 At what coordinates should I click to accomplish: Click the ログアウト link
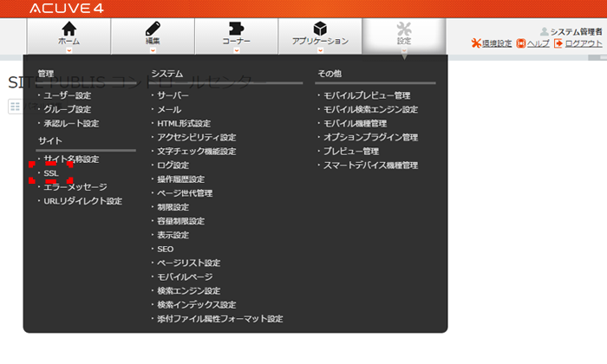pos(584,43)
